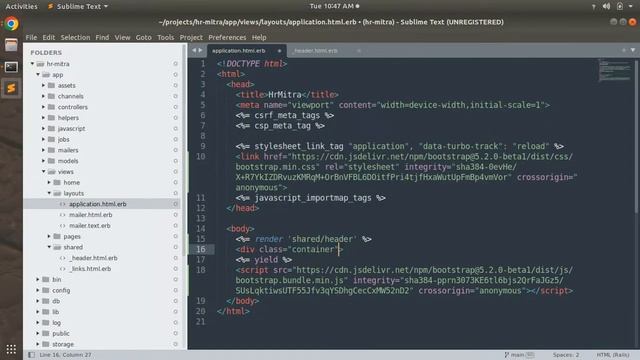Open Chrome from the Ubuntu dock

point(11,24)
